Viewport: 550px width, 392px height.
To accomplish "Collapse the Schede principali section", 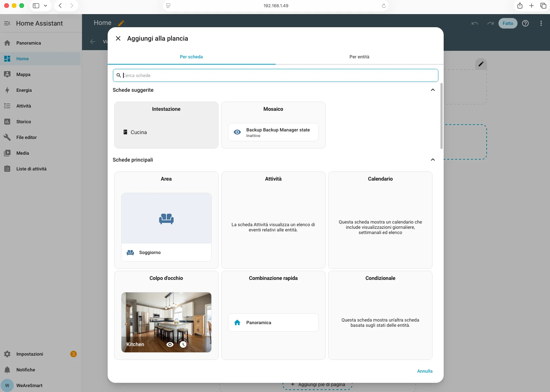I will [x=433, y=160].
